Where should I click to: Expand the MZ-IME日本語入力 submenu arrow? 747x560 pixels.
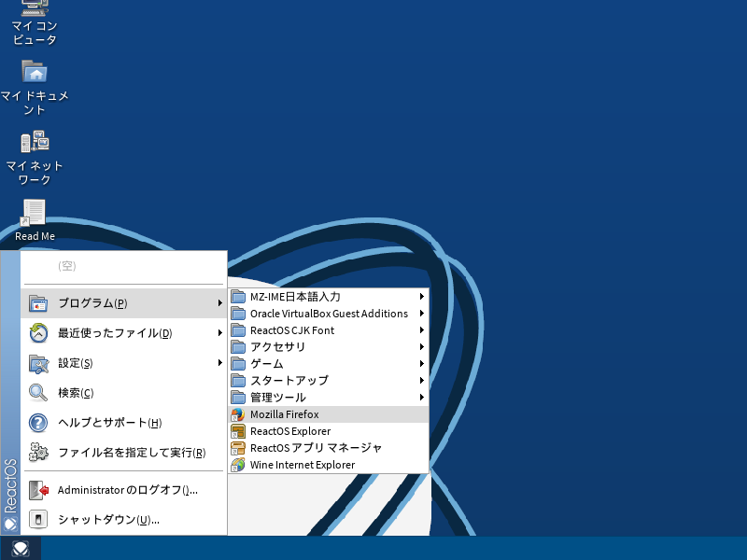(422, 296)
